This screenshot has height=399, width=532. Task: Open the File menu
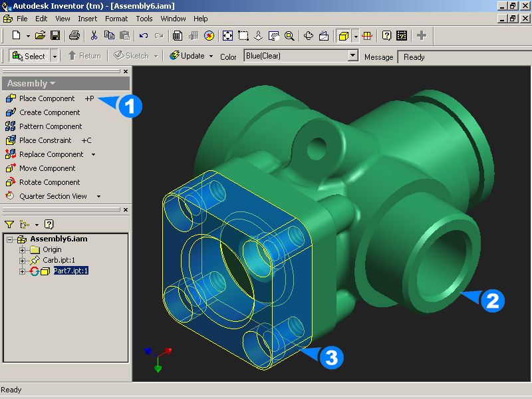click(22, 19)
